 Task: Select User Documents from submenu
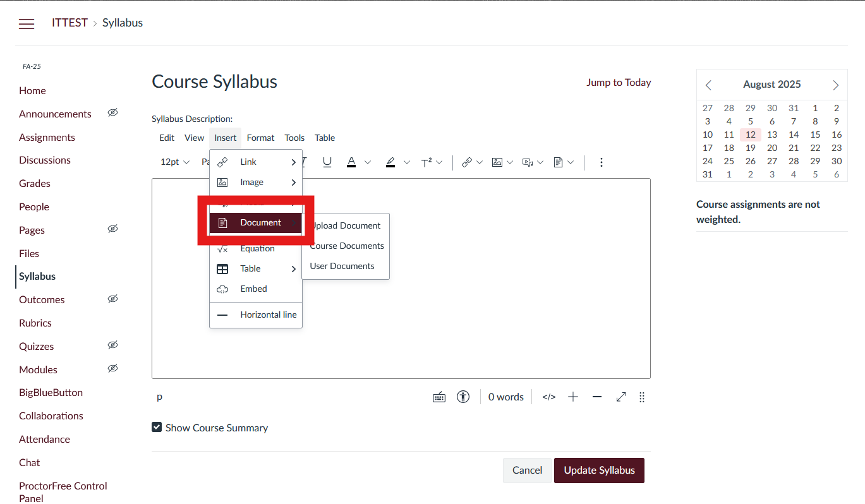click(346, 266)
